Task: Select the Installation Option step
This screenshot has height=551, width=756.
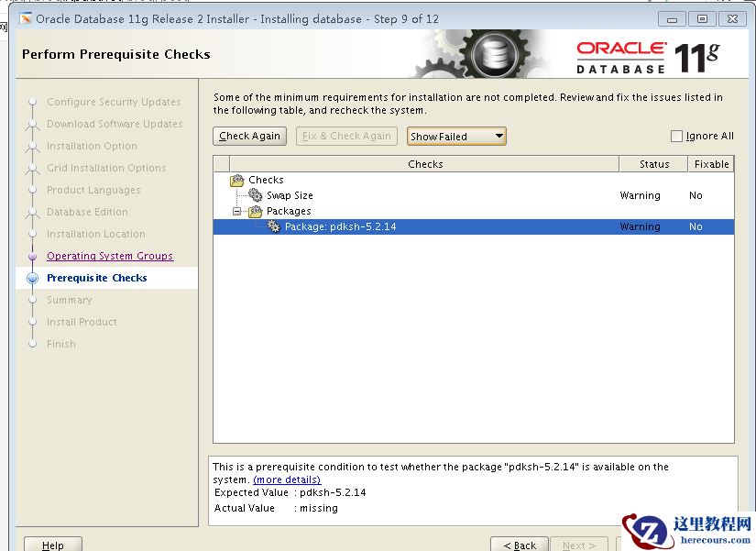Action: click(92, 146)
